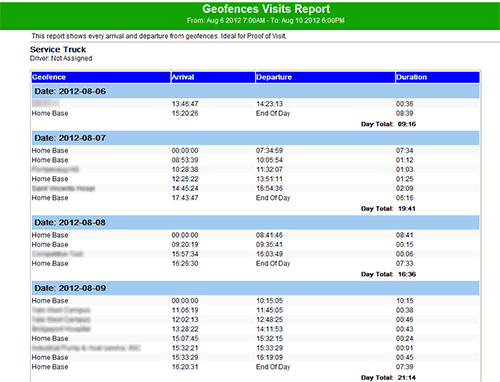Viewport: 500px width, 382px height.
Task: Select the Date: 2012-08-07 group header
Action: tap(255, 138)
